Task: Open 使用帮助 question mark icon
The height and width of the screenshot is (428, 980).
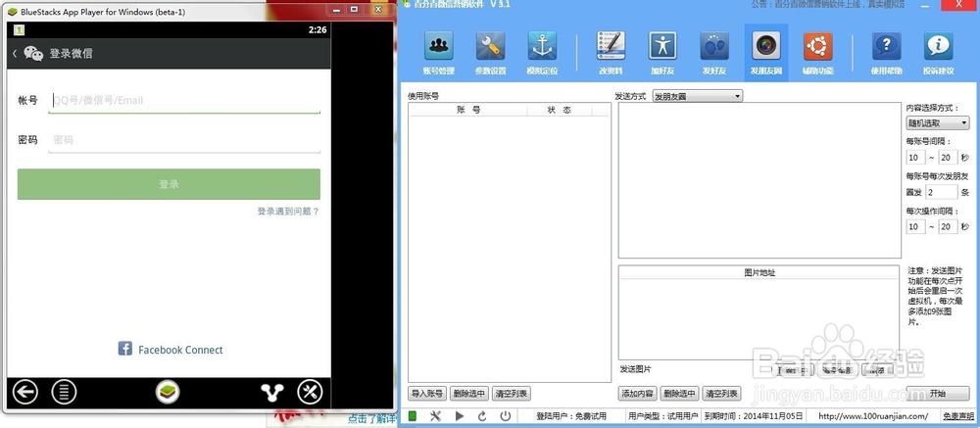Action: click(887, 53)
